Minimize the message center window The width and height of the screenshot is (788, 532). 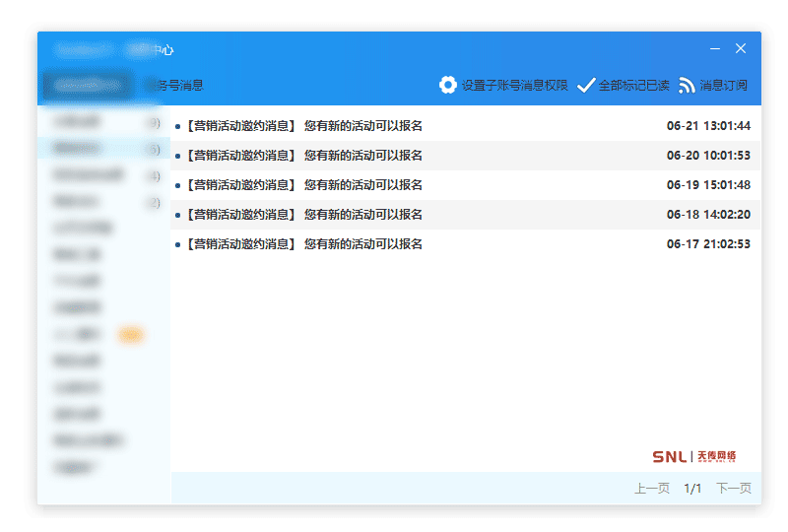715,48
